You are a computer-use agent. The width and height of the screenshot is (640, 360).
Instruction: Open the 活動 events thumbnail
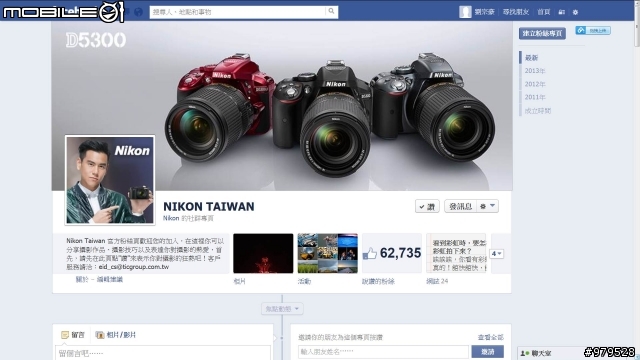tap(327, 253)
